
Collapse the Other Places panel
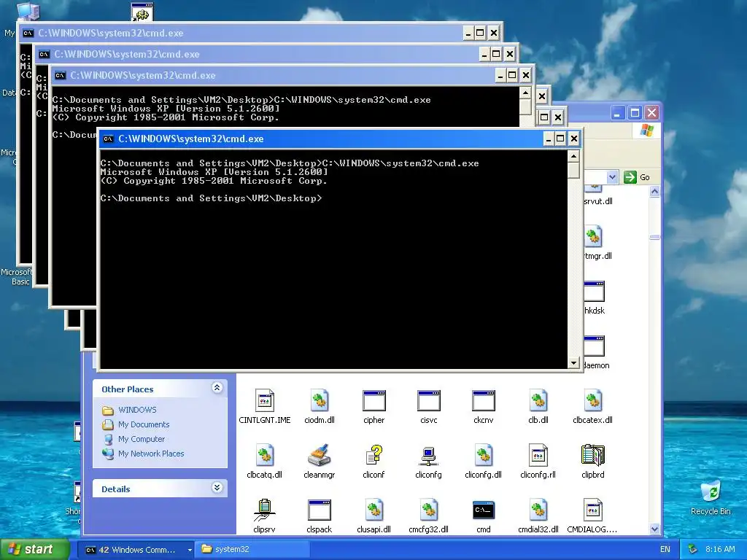(x=217, y=388)
